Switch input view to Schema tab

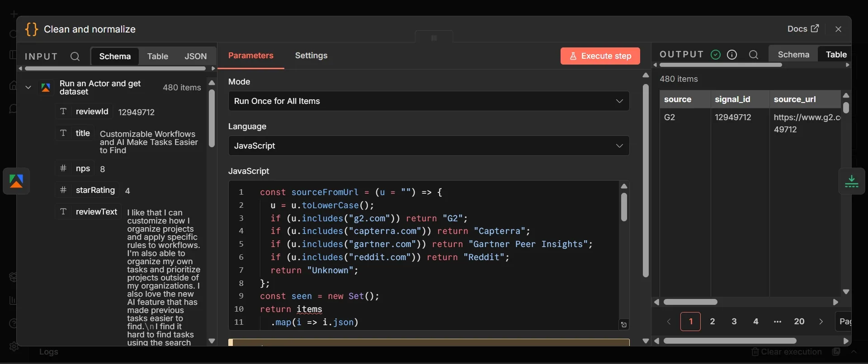115,56
